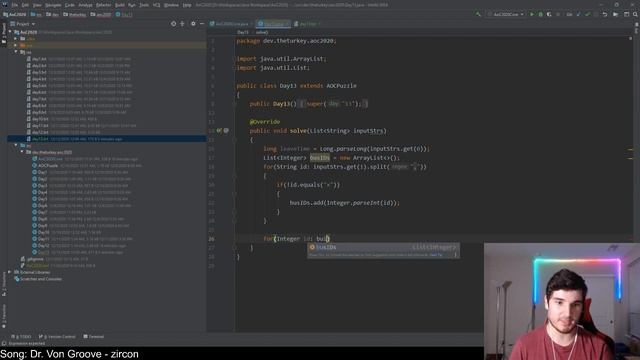
Task: Select Day10 class in project tree
Action: pyautogui.click(x=43, y=232)
